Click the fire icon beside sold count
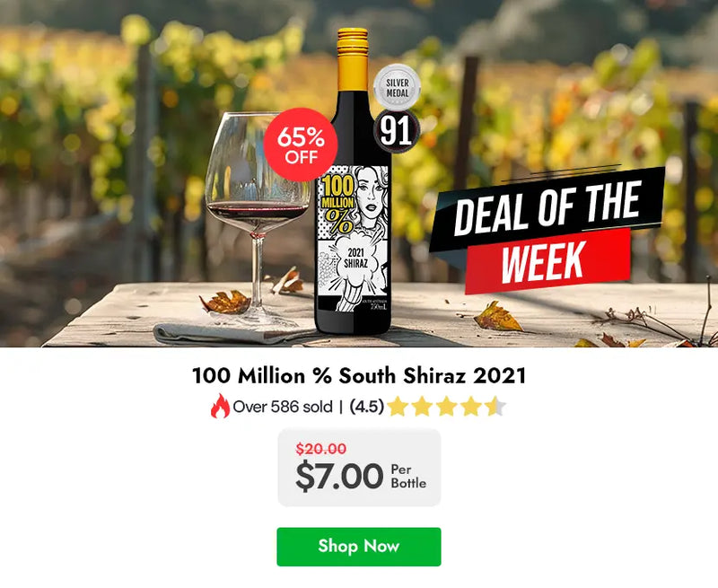The height and width of the screenshot is (588, 718). pyautogui.click(x=220, y=407)
